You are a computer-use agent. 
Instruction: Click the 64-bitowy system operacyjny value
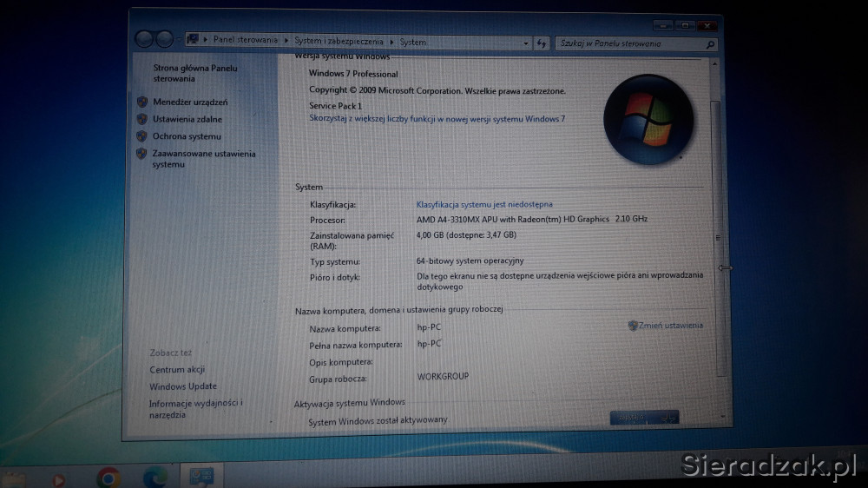click(470, 260)
